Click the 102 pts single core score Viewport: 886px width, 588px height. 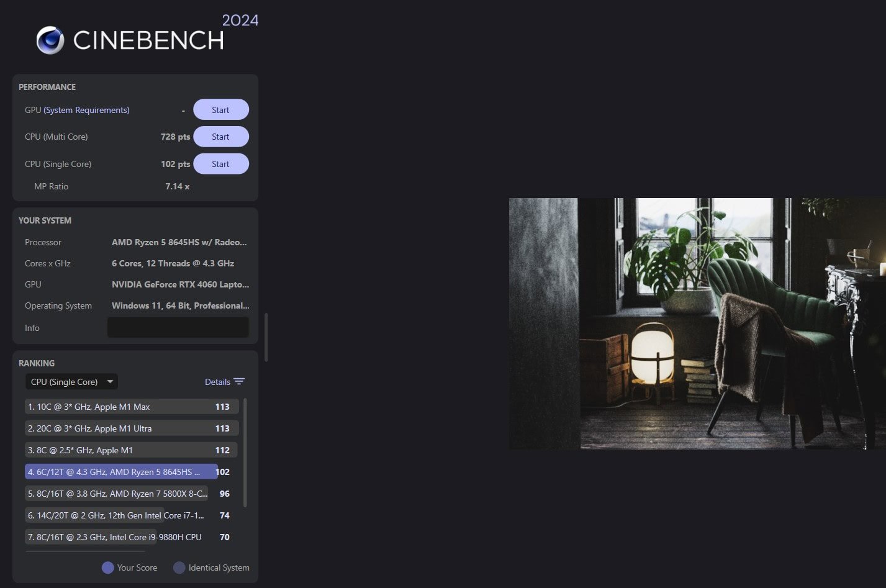click(175, 164)
